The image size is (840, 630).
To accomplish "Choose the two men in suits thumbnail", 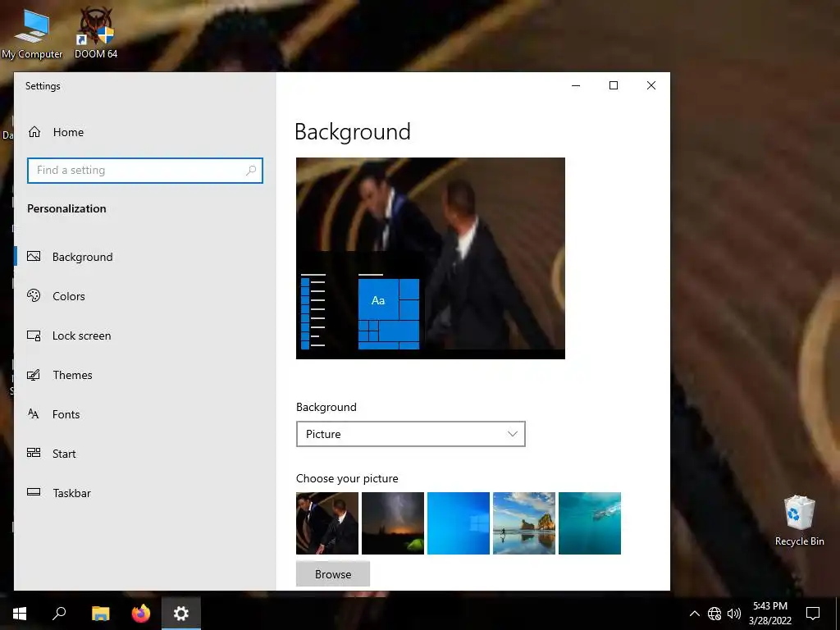I will [327, 523].
